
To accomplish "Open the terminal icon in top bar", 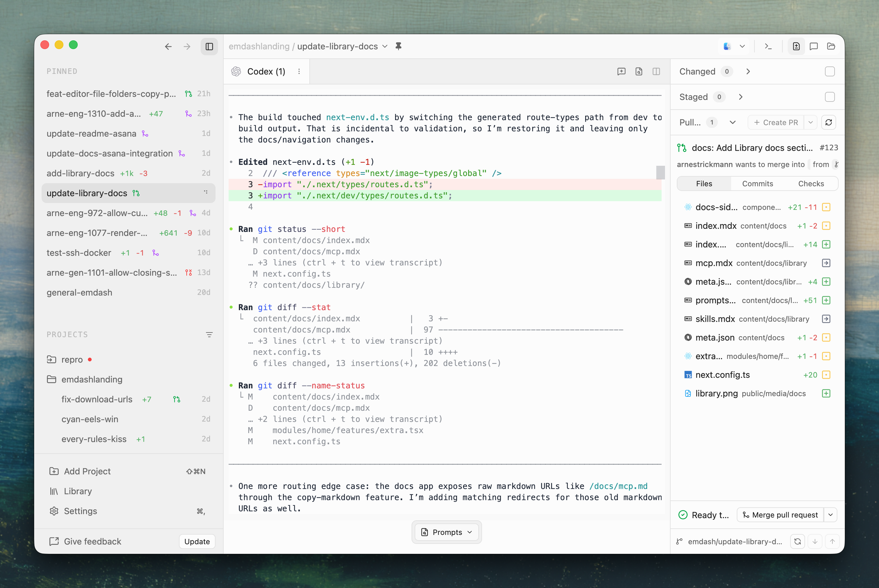I will tap(768, 47).
